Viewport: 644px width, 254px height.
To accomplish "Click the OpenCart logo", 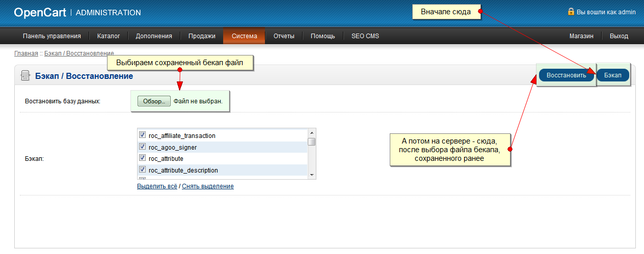I will tap(40, 12).
